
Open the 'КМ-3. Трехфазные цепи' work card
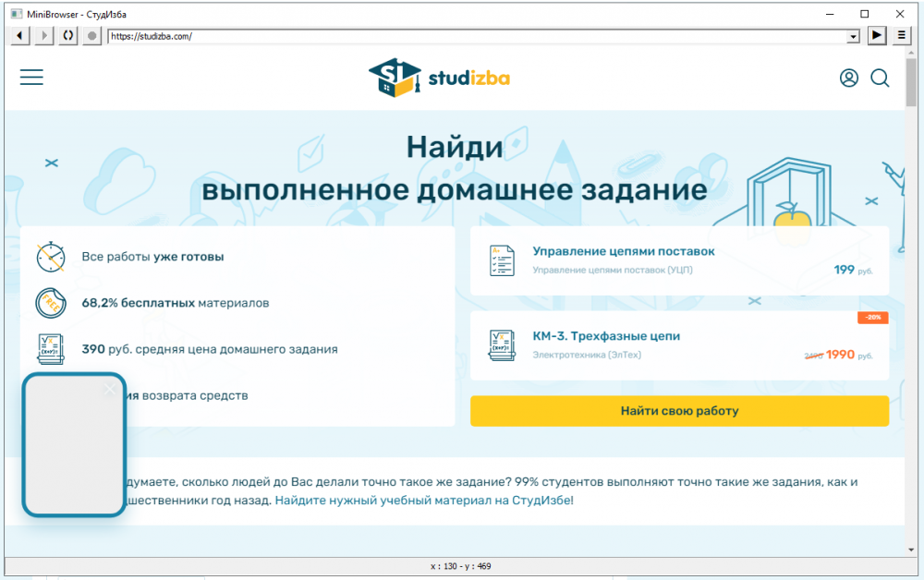[679, 345]
